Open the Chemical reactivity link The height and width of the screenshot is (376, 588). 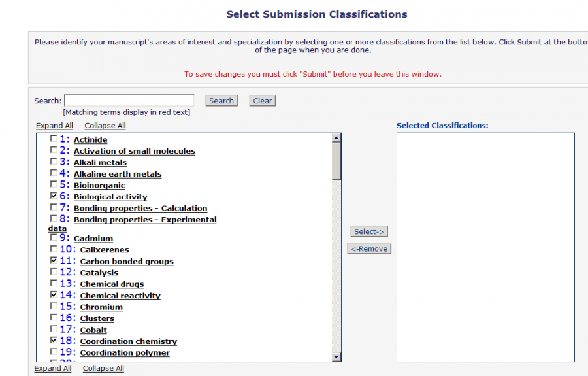click(x=120, y=296)
